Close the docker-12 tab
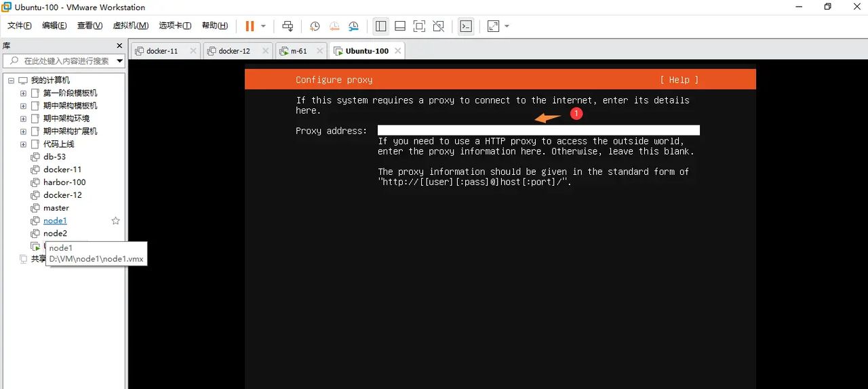This screenshot has height=389, width=868. [x=265, y=51]
